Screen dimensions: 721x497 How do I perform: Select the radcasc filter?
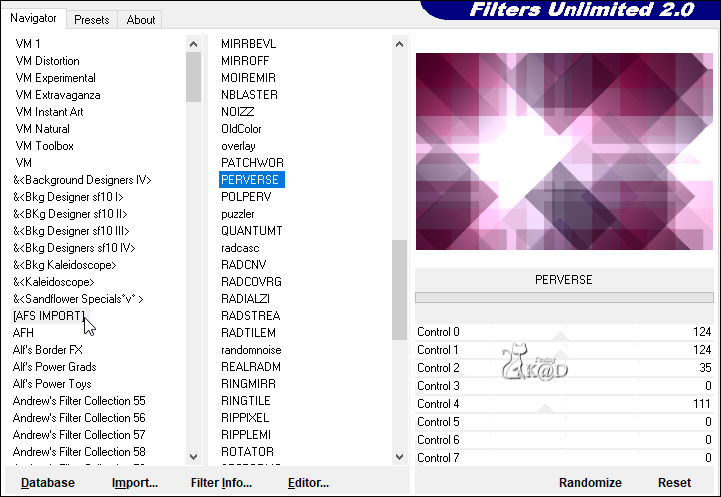[x=240, y=248]
